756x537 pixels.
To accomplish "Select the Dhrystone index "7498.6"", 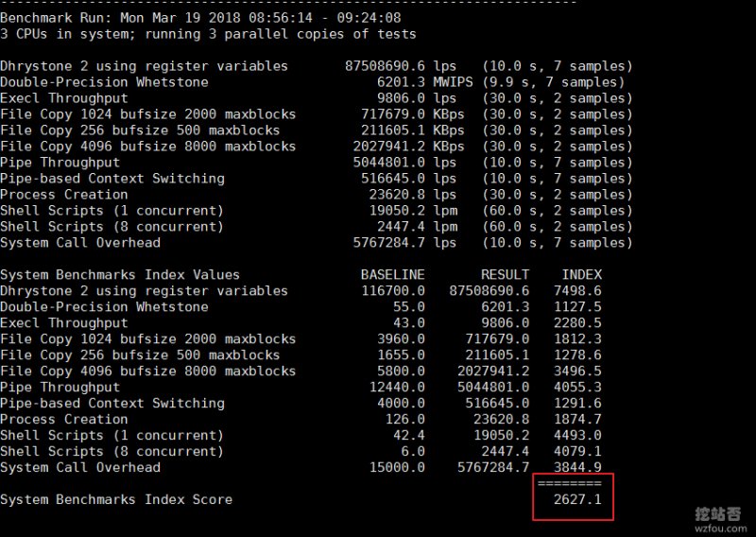I will tap(577, 291).
